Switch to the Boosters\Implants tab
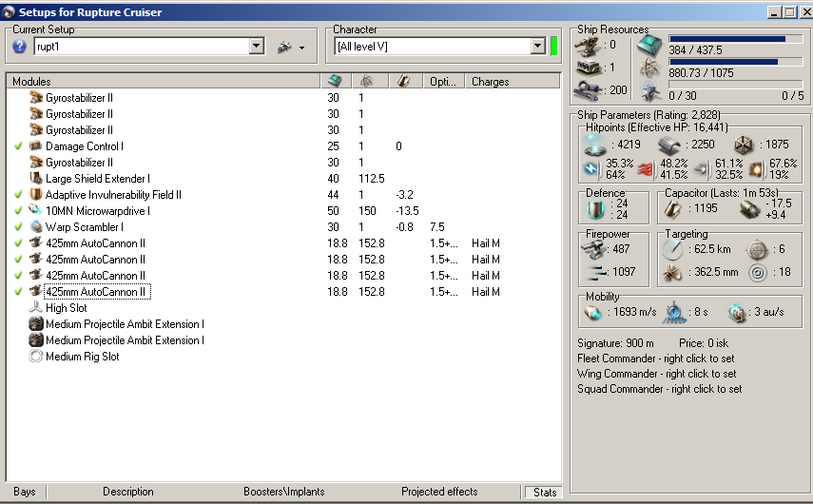 [x=283, y=492]
